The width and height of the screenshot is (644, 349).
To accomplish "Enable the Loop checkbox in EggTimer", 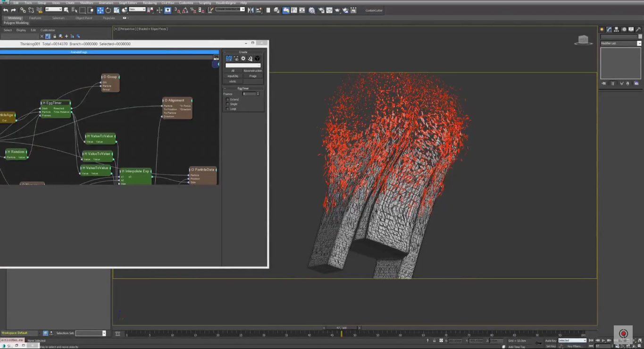I will pos(227,109).
